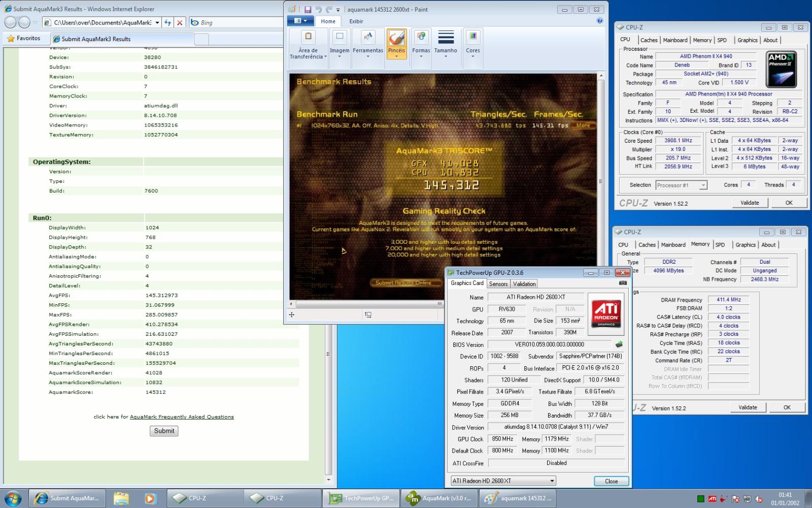Click the Save icon in Paint's quick access toolbar

(x=308, y=9)
